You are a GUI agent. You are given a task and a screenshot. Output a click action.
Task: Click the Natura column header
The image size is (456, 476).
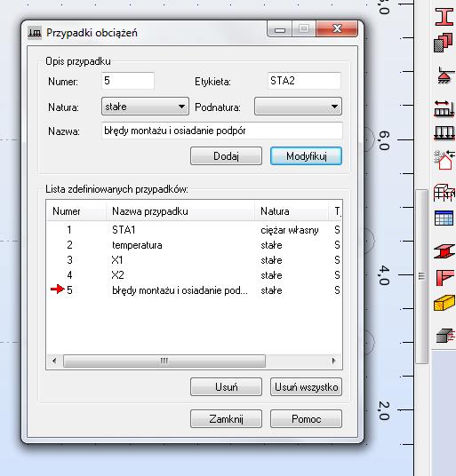click(x=292, y=211)
